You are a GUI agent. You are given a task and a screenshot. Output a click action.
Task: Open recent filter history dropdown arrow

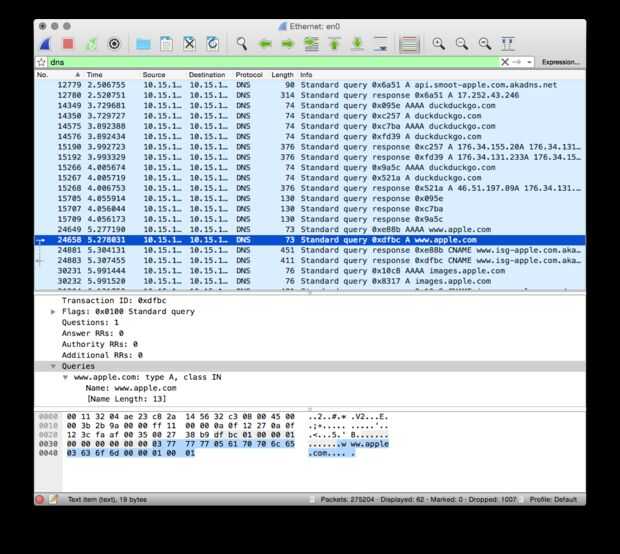point(529,62)
